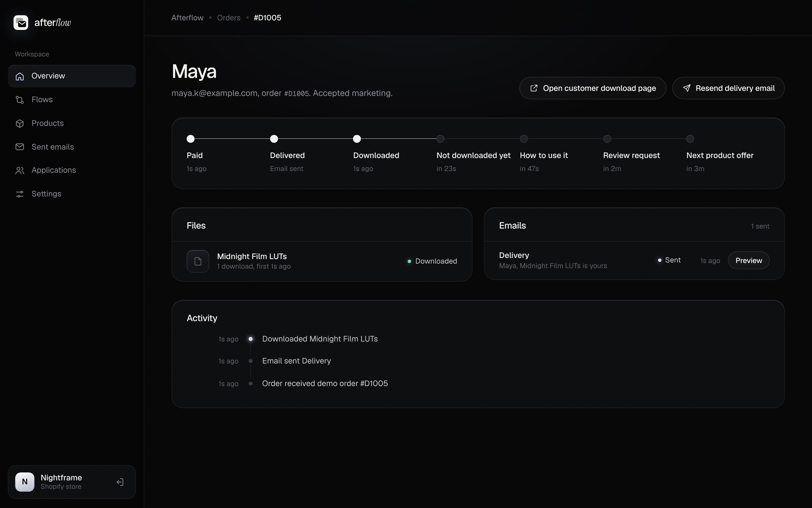Click 'Email sent Delivery' activity entry
This screenshot has height=508, width=812.
tap(296, 361)
